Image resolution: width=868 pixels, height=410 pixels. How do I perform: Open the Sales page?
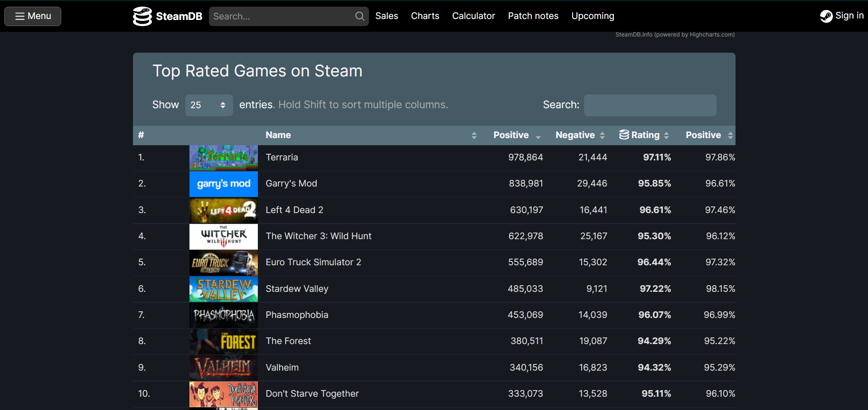(x=387, y=16)
